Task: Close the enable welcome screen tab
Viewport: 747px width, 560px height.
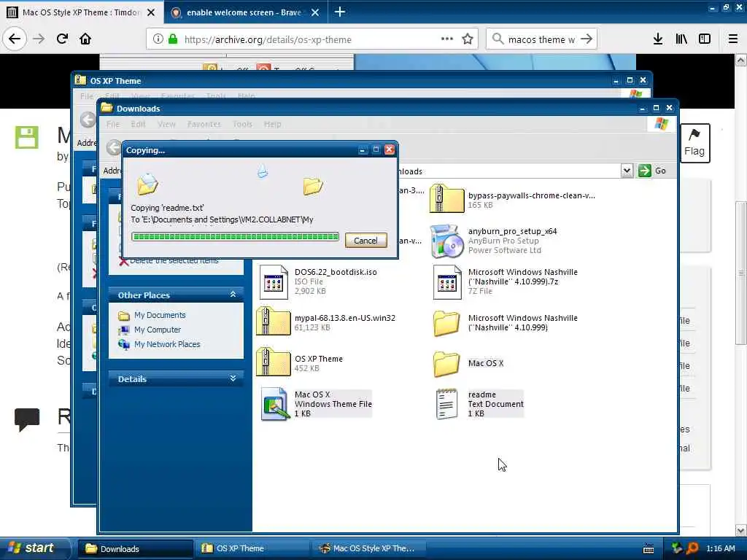Action: 315,12
